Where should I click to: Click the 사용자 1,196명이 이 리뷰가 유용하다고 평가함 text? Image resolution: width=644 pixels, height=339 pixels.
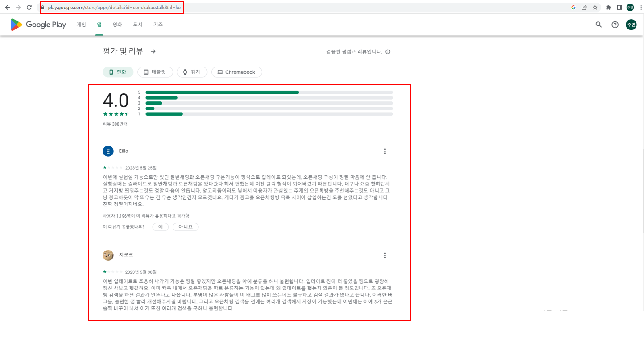(x=145, y=216)
